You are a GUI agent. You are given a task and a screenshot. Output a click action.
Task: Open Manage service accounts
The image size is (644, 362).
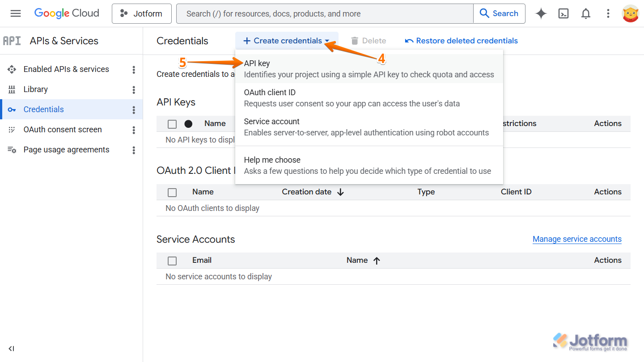point(577,239)
